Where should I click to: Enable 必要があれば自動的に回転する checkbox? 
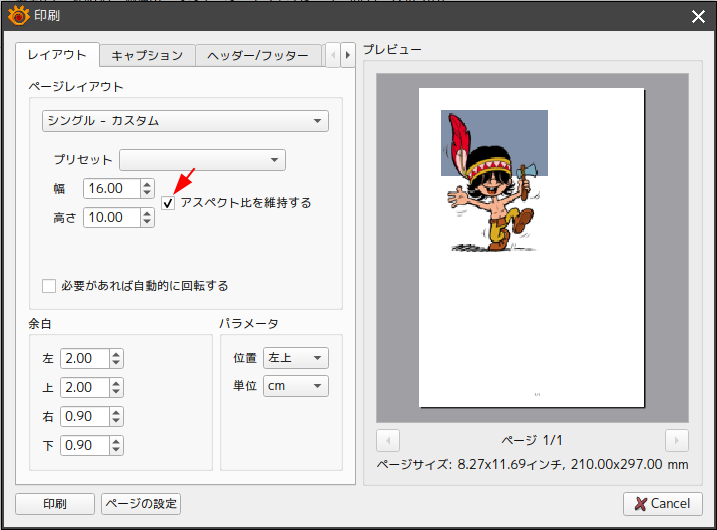(x=49, y=286)
